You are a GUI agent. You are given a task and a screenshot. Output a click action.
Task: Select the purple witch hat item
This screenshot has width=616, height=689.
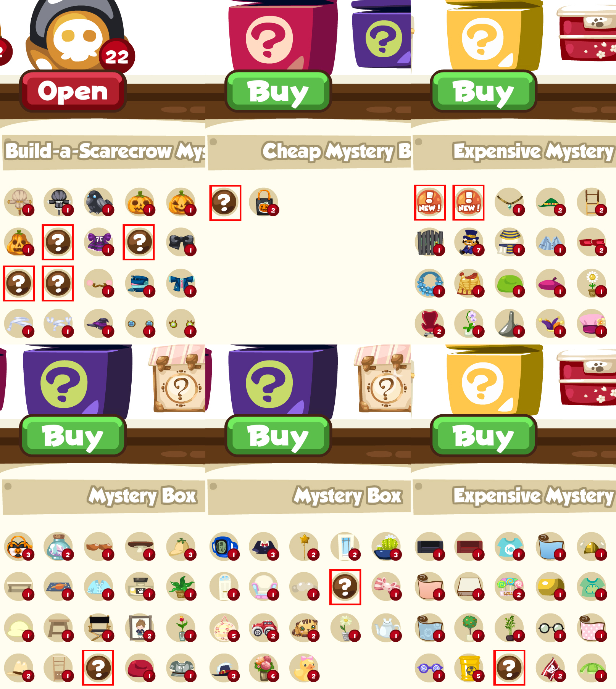point(99,324)
